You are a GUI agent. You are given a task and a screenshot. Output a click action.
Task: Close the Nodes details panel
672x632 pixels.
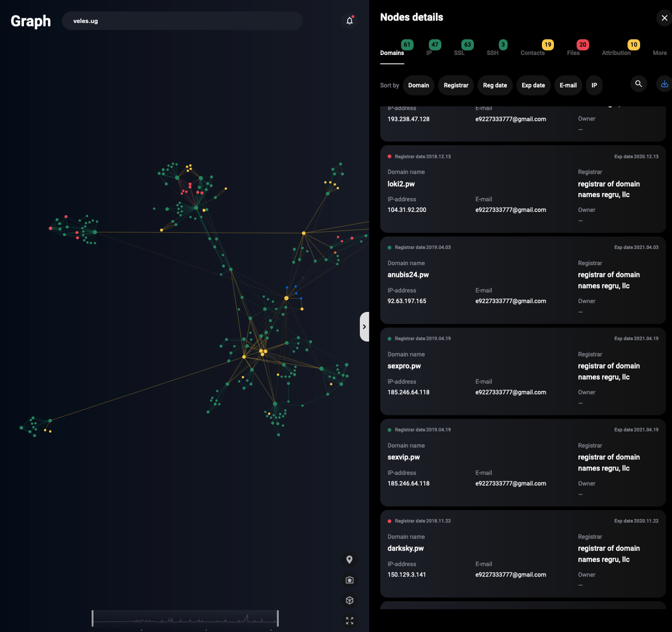click(664, 18)
